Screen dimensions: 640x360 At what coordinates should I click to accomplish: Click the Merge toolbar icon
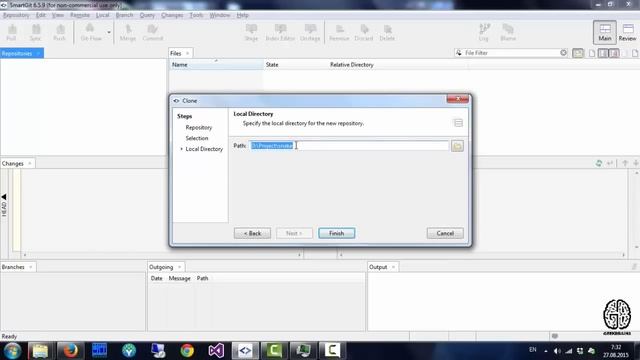click(128, 32)
